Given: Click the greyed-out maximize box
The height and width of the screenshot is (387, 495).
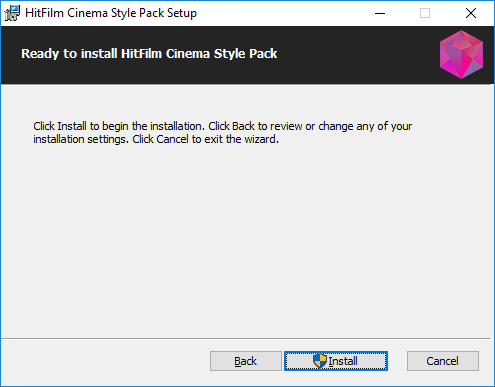Looking at the screenshot, I should (425, 13).
